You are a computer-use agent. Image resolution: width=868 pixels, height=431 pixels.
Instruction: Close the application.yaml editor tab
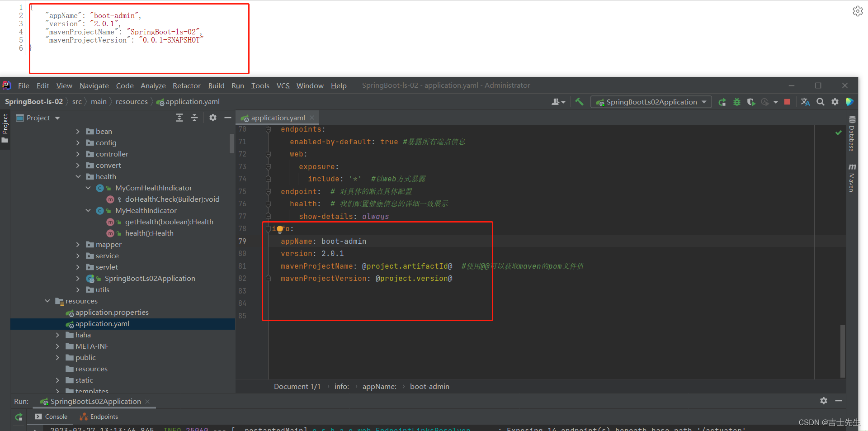(312, 118)
